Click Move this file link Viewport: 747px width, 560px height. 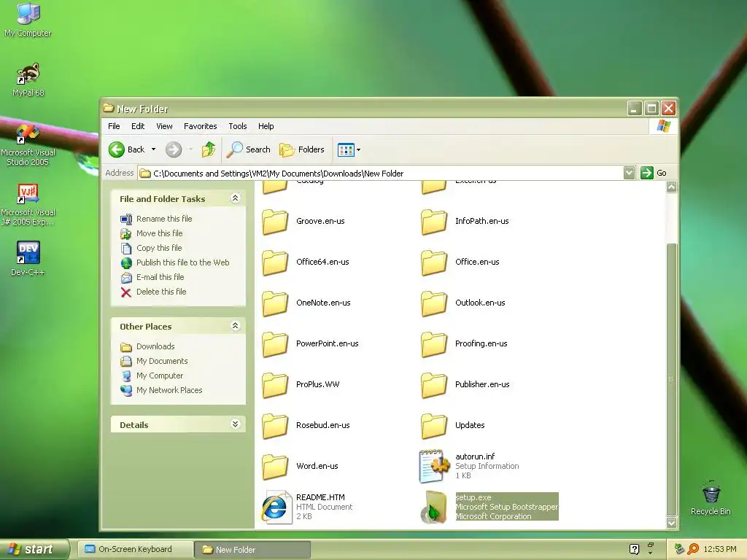coord(159,233)
